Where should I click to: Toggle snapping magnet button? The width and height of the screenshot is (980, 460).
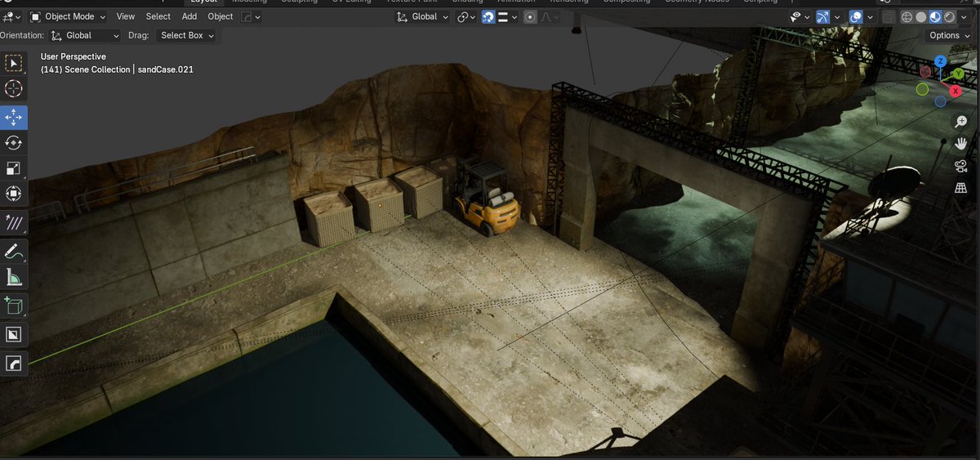[488, 16]
